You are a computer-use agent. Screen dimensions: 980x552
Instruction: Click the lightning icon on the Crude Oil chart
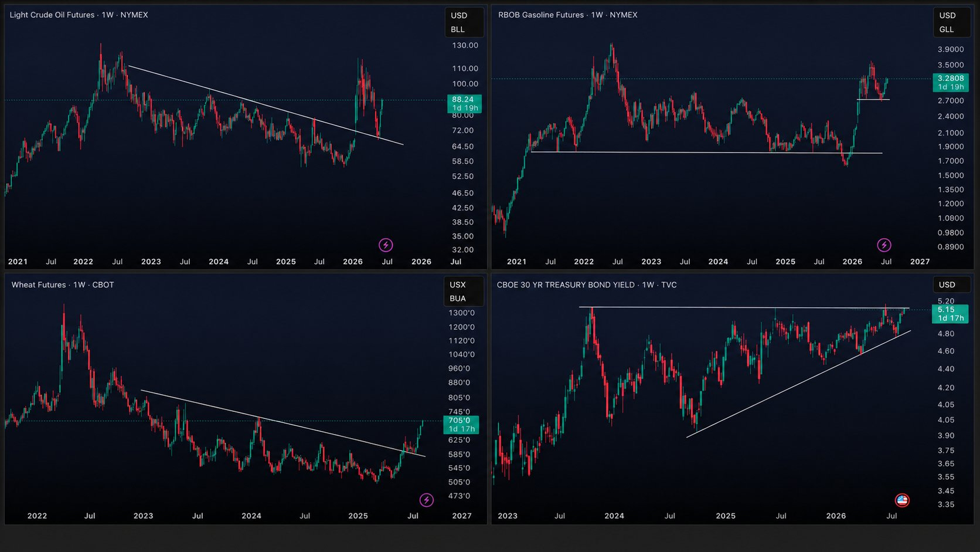(x=386, y=245)
